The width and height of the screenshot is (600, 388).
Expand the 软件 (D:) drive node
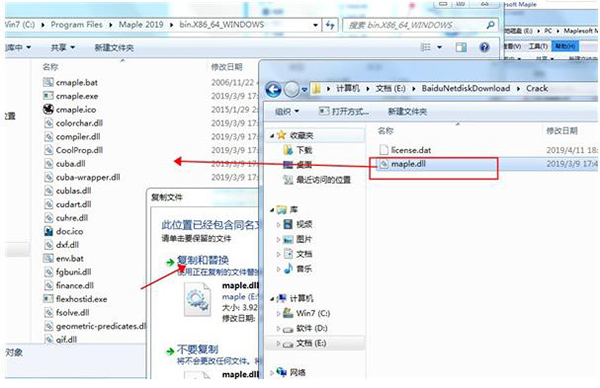(x=279, y=328)
